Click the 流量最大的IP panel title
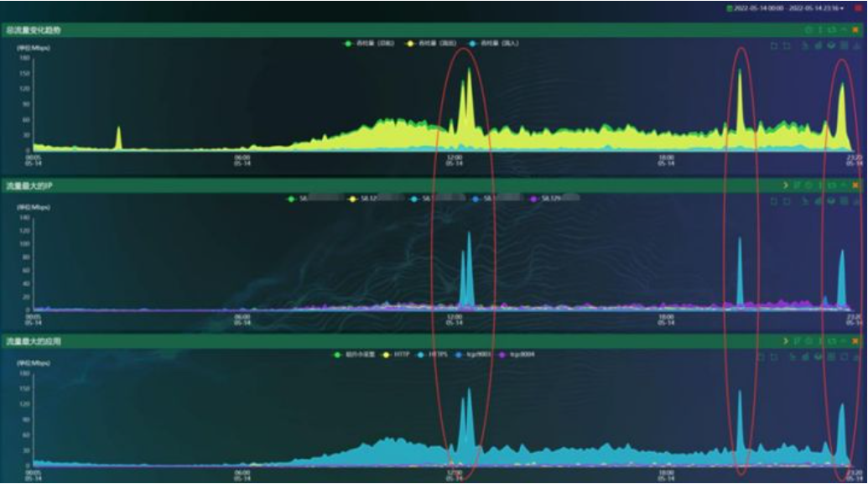The height and width of the screenshot is (484, 868). pyautogui.click(x=29, y=186)
